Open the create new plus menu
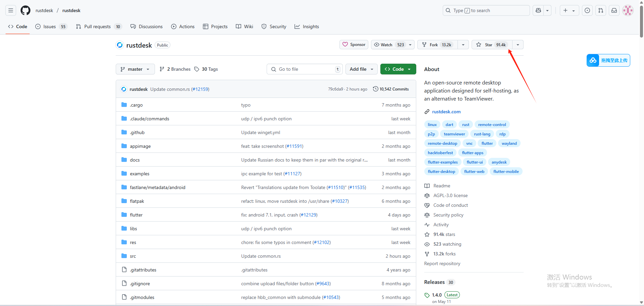This screenshot has width=644, height=306. tap(569, 10)
